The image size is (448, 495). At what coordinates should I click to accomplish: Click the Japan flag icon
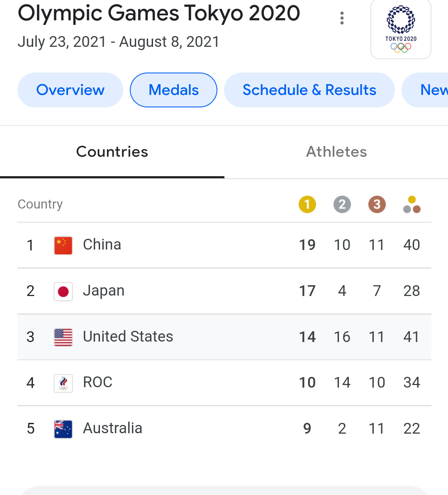pyautogui.click(x=63, y=291)
